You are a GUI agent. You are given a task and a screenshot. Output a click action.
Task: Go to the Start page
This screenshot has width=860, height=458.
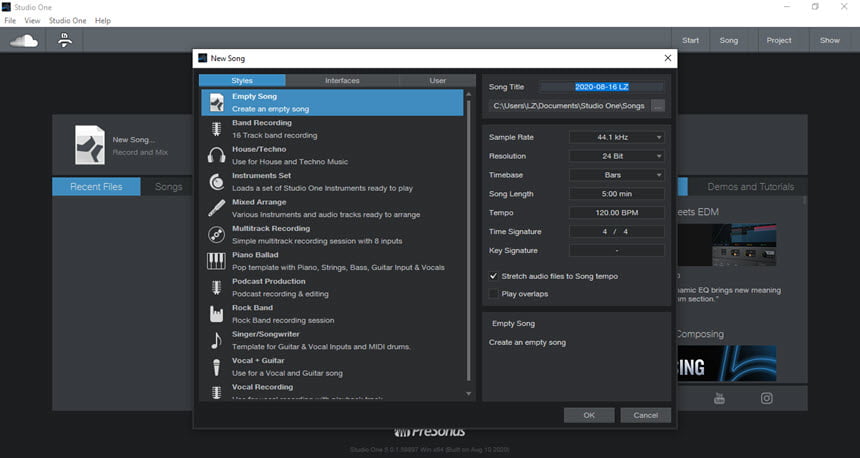pyautogui.click(x=691, y=41)
